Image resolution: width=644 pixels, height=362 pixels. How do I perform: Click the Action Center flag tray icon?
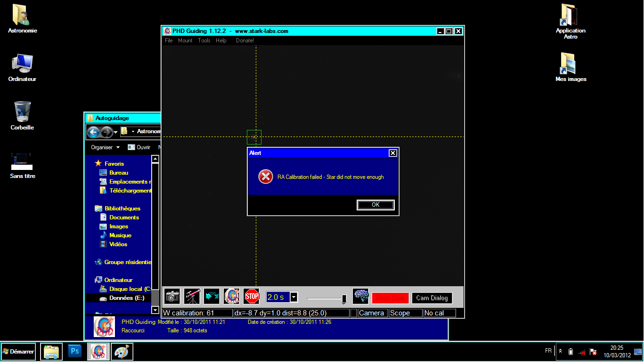pyautogui.click(x=594, y=352)
